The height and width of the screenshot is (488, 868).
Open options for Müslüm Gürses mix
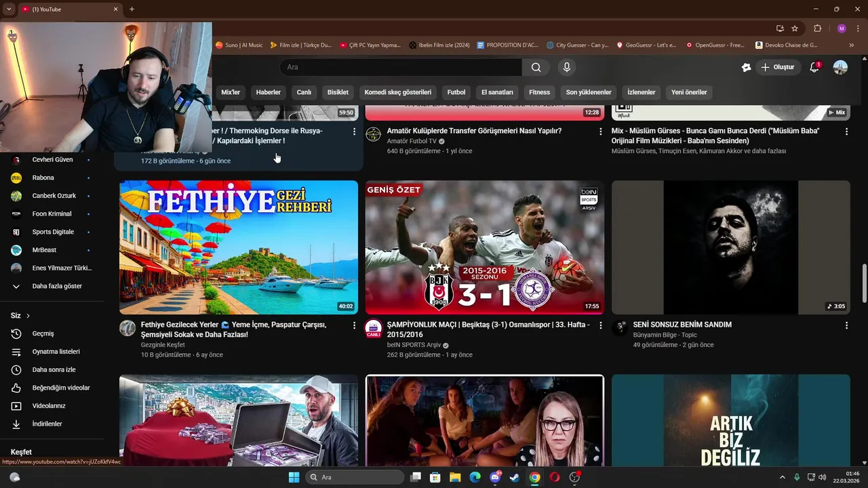pyautogui.click(x=846, y=131)
